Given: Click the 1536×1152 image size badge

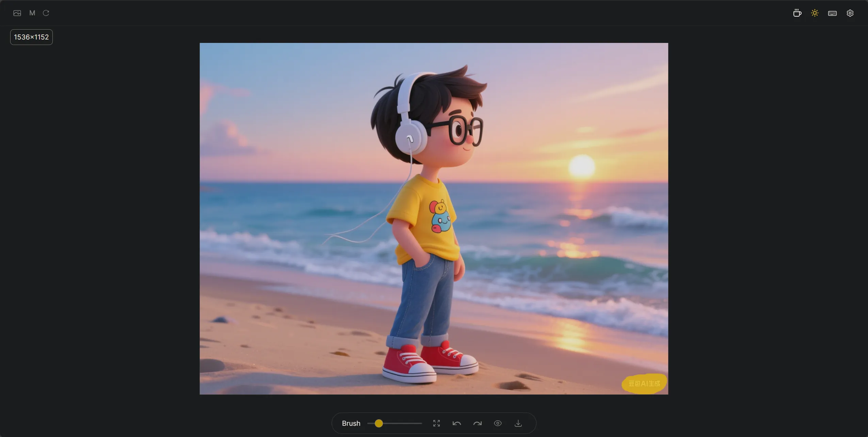Looking at the screenshot, I should [x=31, y=37].
